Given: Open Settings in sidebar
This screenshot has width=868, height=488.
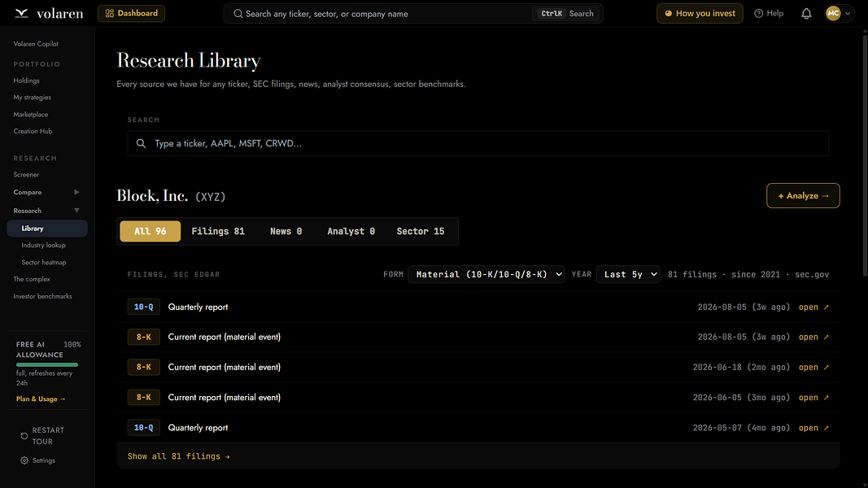Looking at the screenshot, I should tap(37, 460).
